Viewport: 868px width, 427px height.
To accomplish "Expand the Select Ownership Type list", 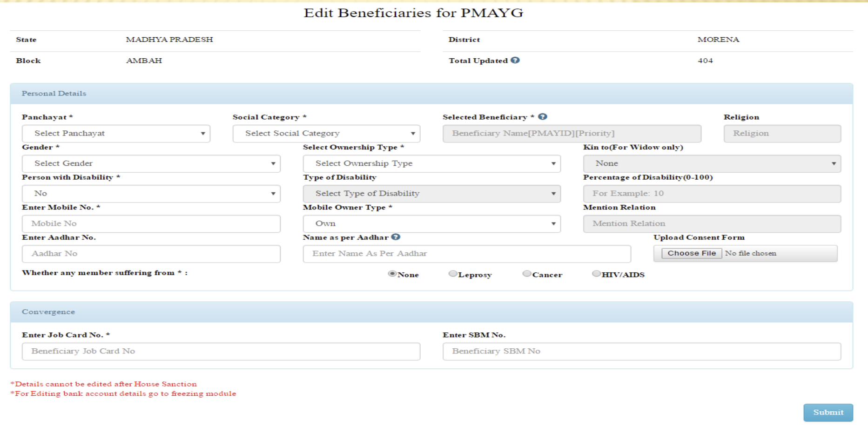I will tap(431, 163).
